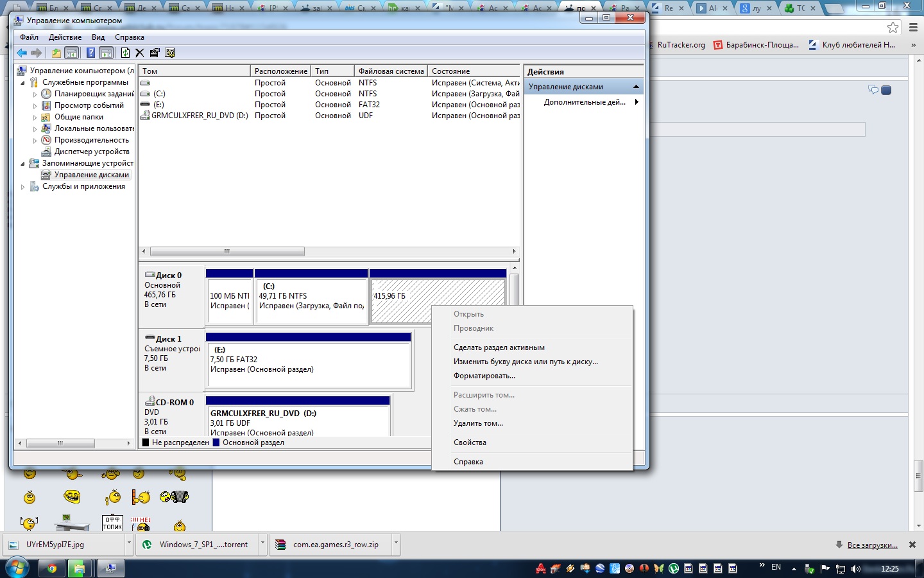The height and width of the screenshot is (578, 924).
Task: Open Device Manager (Диспетчер устройств) in tree
Action: point(91,152)
